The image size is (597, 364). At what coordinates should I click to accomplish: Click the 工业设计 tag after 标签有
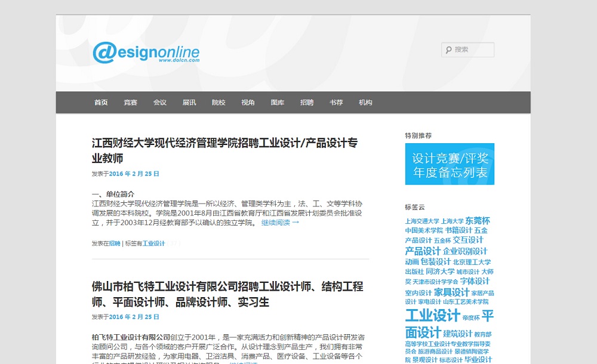coord(154,243)
